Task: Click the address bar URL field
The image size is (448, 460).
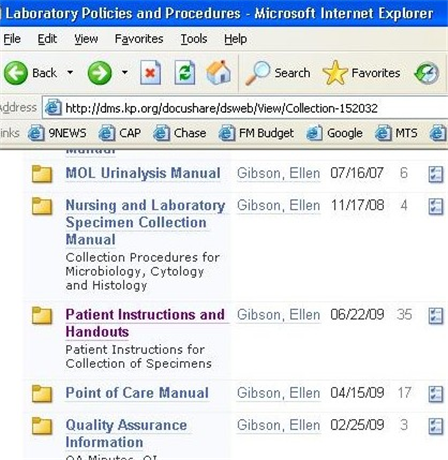Action: (x=245, y=108)
